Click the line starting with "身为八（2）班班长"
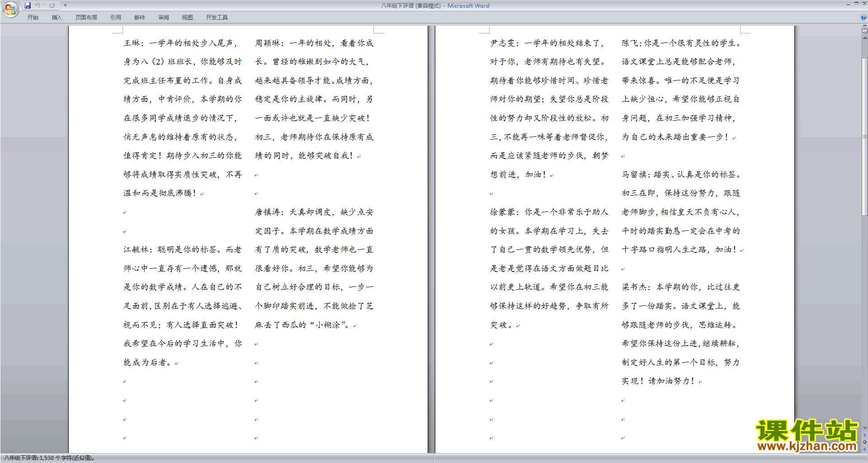Screen dimensions: 868x463 coord(183,62)
